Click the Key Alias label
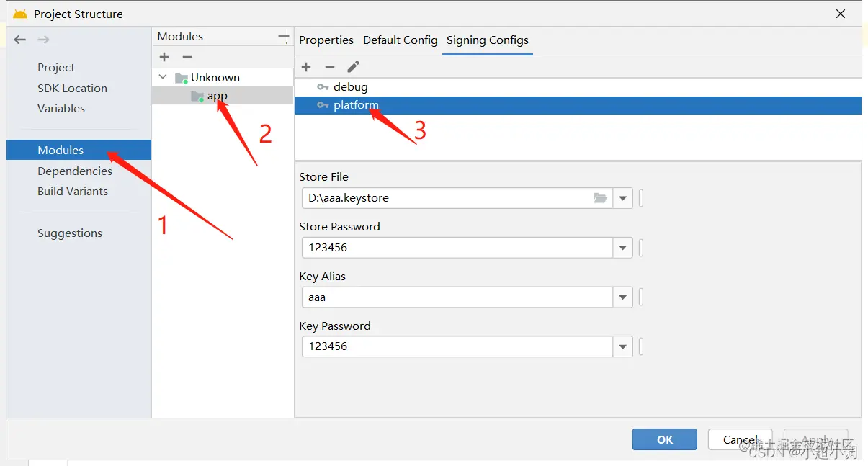 [x=322, y=277]
